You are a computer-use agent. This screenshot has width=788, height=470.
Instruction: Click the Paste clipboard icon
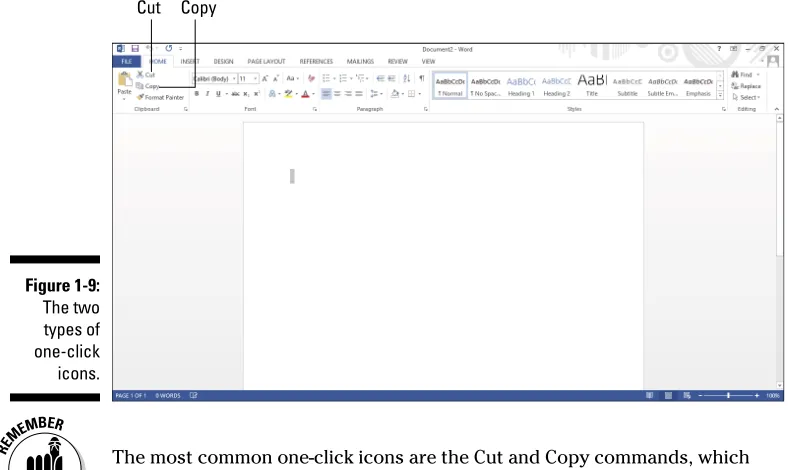(x=124, y=79)
